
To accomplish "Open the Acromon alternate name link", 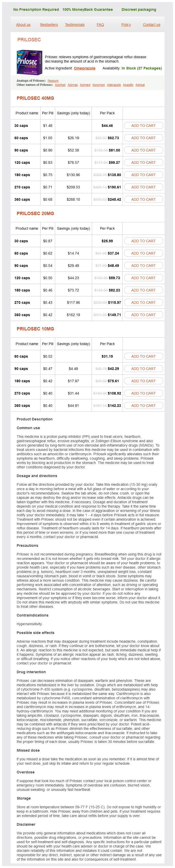I will click(x=99, y=85).
